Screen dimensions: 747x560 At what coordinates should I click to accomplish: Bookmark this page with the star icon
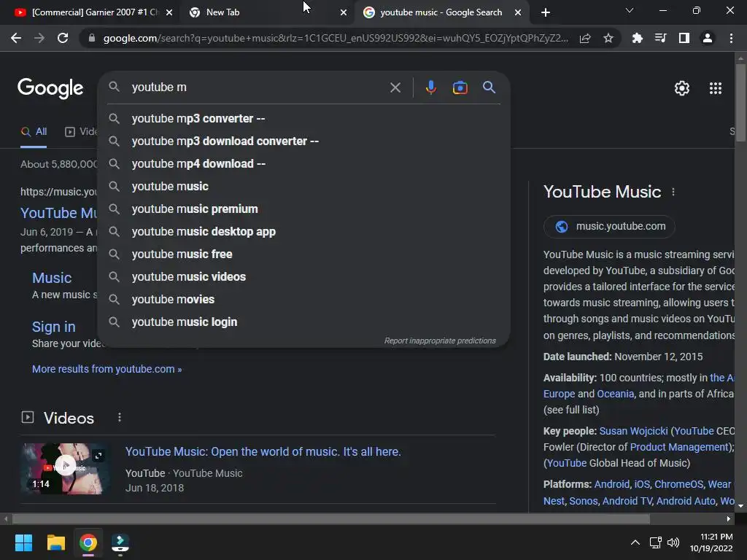(608, 38)
